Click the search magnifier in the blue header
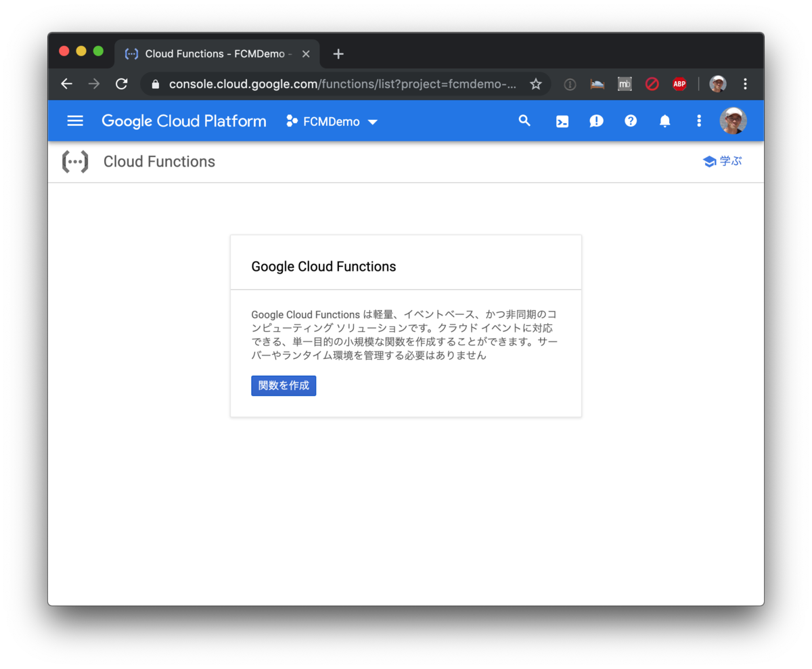The height and width of the screenshot is (669, 812). (524, 121)
